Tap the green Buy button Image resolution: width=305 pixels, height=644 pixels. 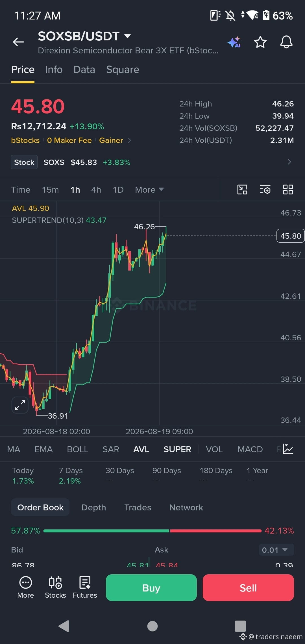coord(151,588)
